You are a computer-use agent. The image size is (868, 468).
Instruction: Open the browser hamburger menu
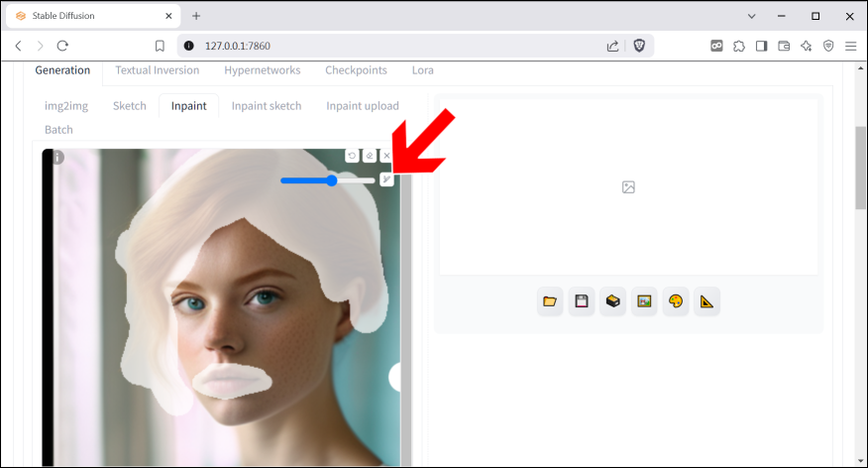(x=850, y=46)
